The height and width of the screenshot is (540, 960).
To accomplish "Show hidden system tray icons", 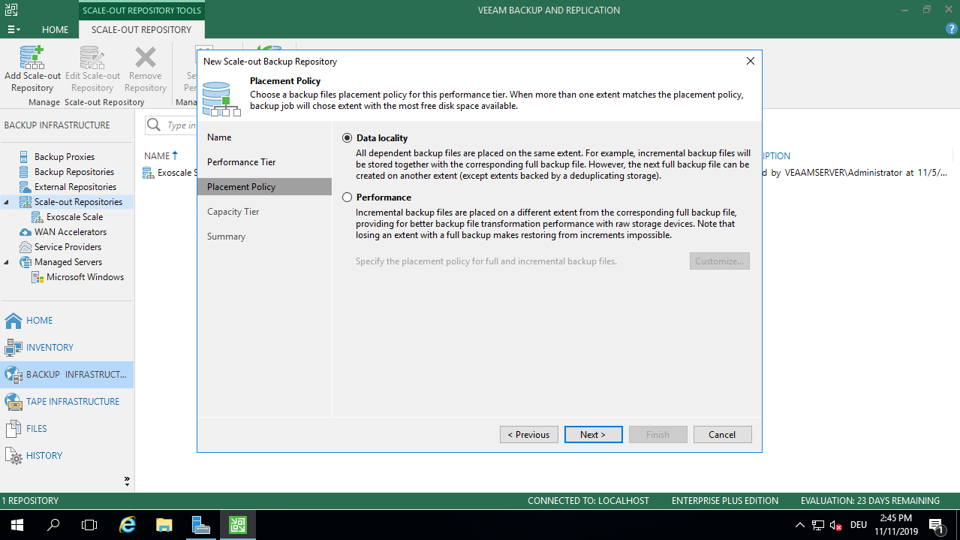I will [800, 525].
